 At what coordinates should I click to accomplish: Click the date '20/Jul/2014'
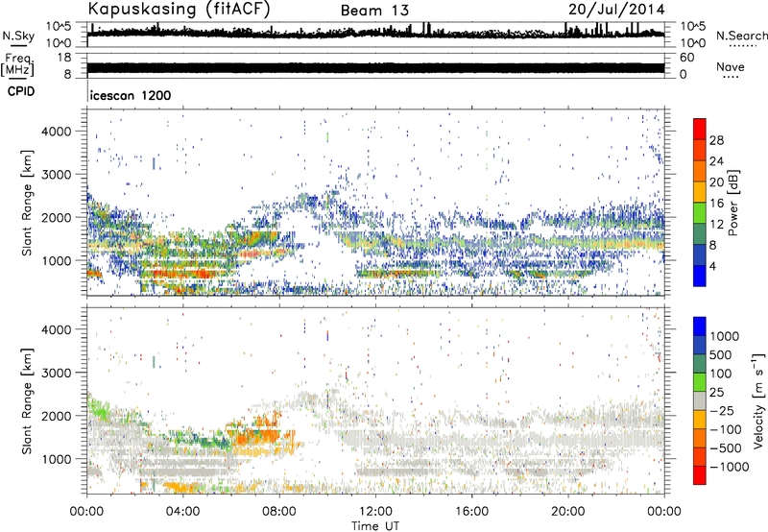click(x=616, y=10)
